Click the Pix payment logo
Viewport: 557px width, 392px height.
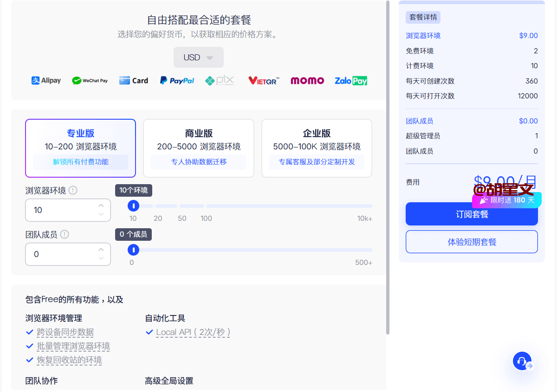(x=220, y=80)
